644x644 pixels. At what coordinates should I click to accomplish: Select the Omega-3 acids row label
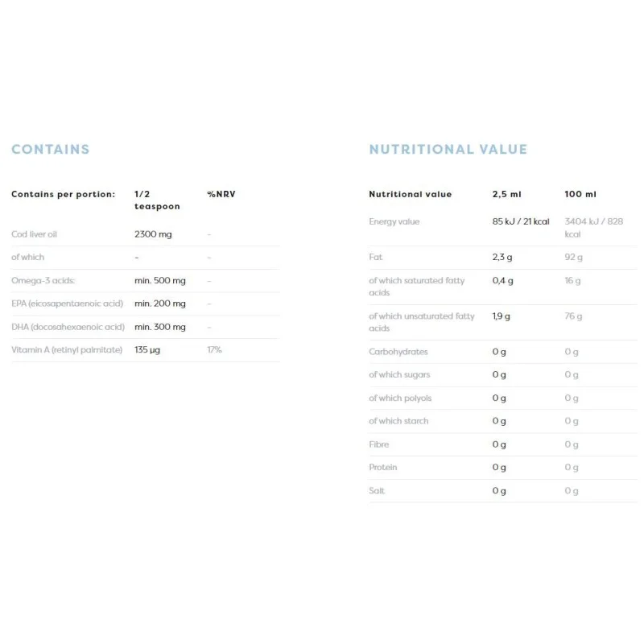[x=43, y=280]
